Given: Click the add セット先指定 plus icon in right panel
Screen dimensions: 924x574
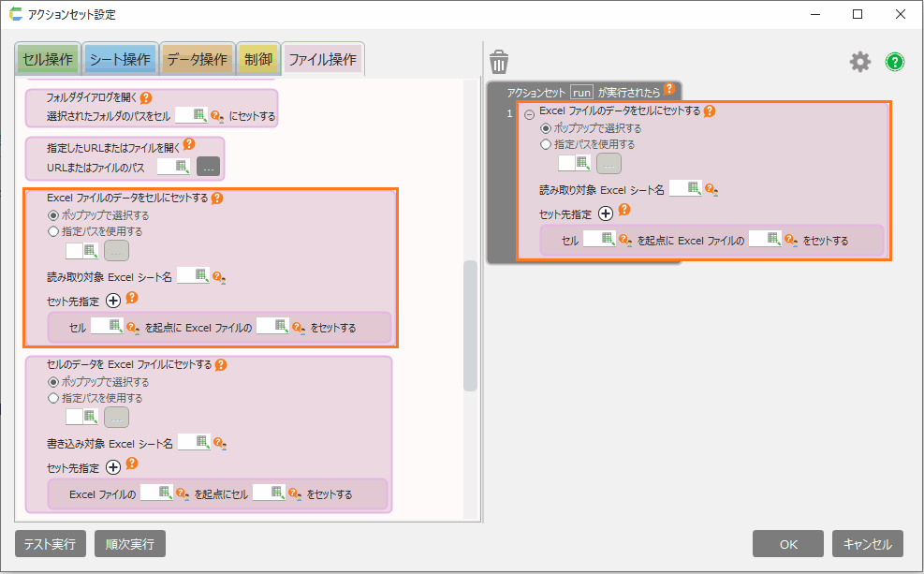Looking at the screenshot, I should point(606,213).
